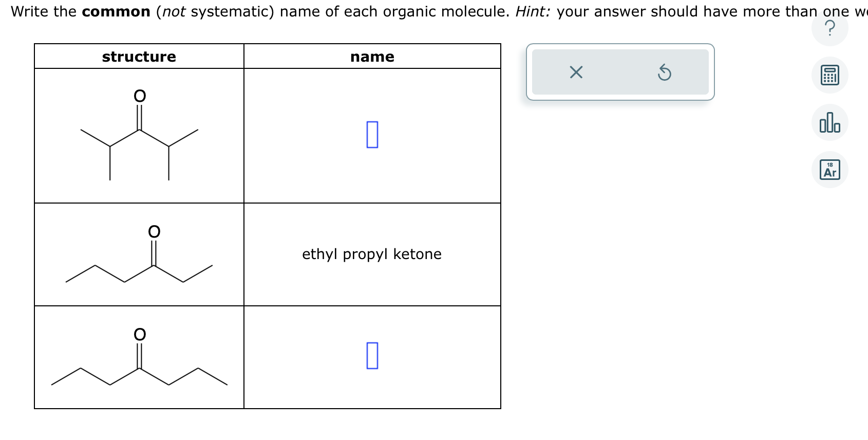Click the structure column header
The width and height of the screenshot is (868, 440).
[x=139, y=57]
